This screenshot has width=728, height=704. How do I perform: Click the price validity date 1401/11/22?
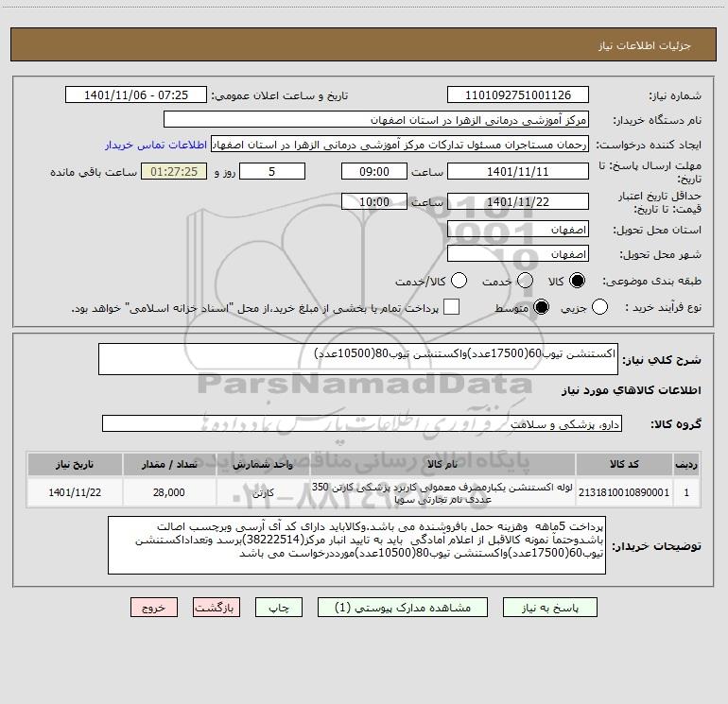tap(518, 202)
